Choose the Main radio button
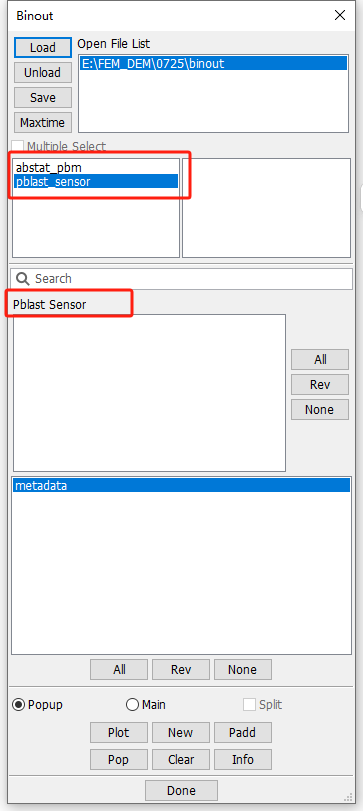 point(132,704)
